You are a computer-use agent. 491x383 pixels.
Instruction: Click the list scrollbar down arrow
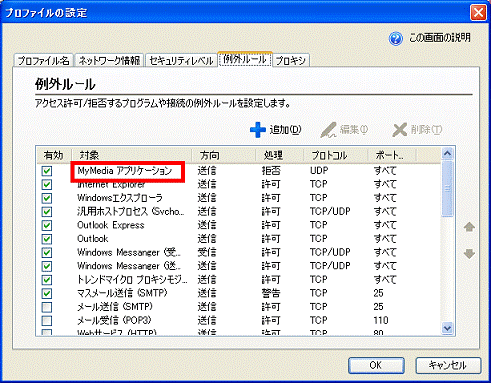[x=447, y=328]
